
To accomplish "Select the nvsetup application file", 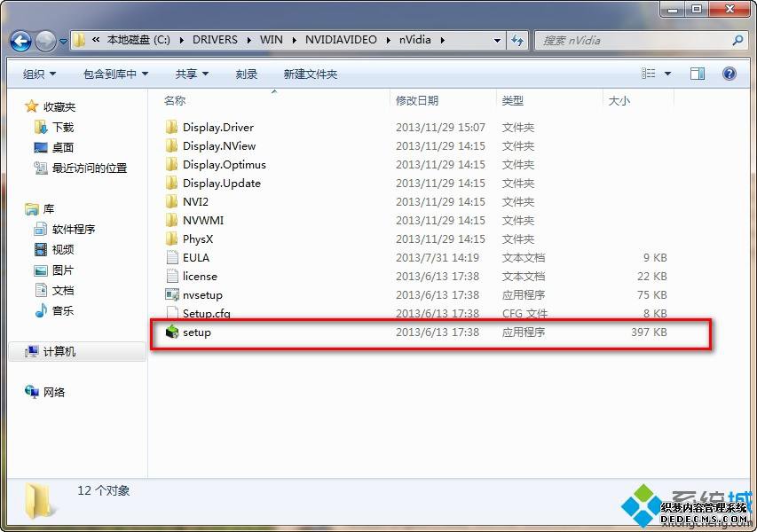I will 202,294.
